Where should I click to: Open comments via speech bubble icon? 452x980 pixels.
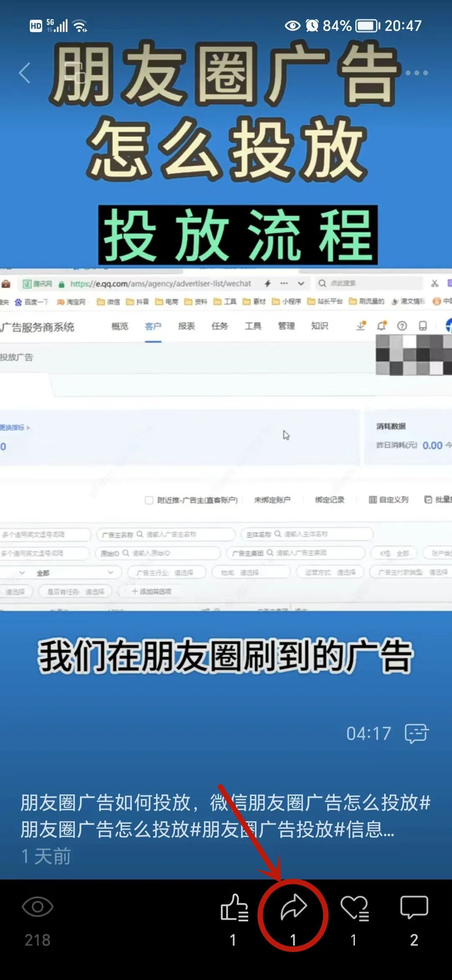coord(414,908)
